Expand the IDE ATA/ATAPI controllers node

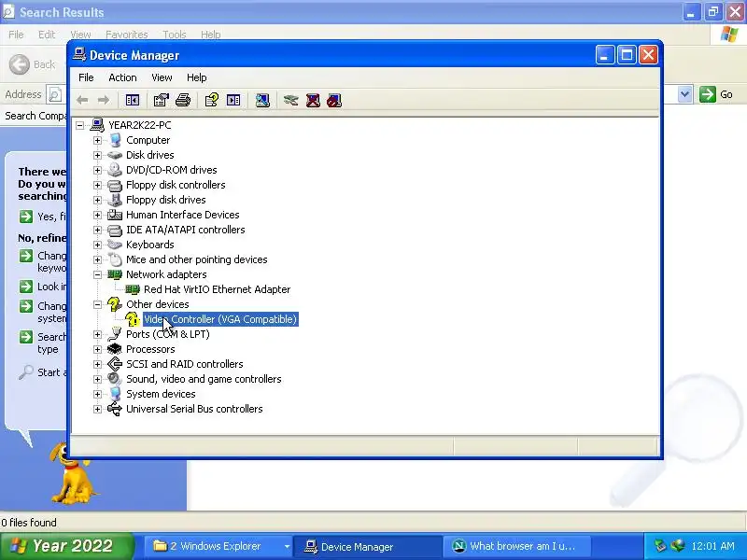(98, 230)
